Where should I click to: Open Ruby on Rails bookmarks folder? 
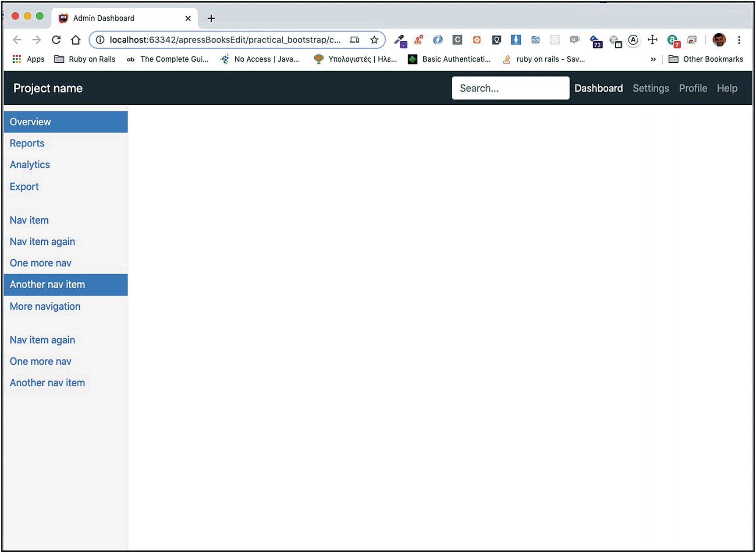(x=85, y=59)
